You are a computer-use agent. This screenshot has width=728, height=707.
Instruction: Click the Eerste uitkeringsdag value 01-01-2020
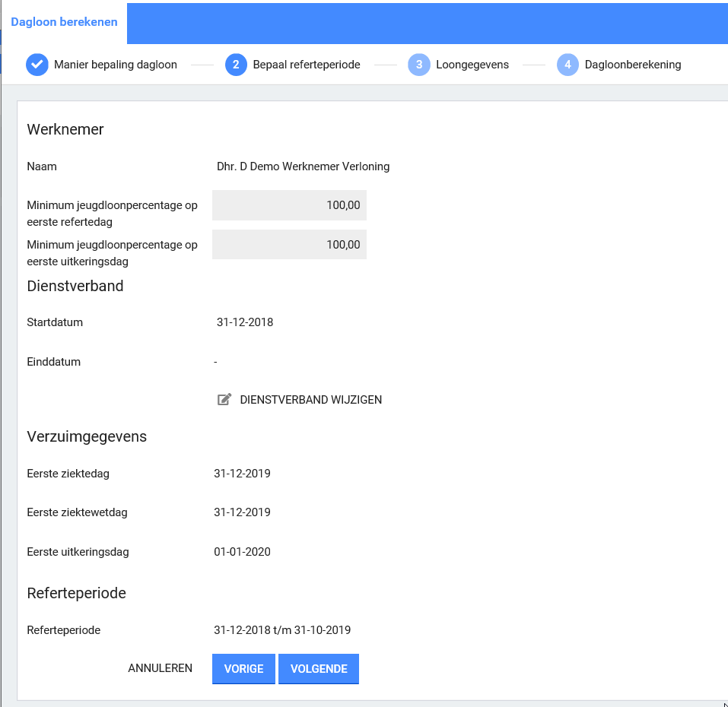click(x=243, y=552)
